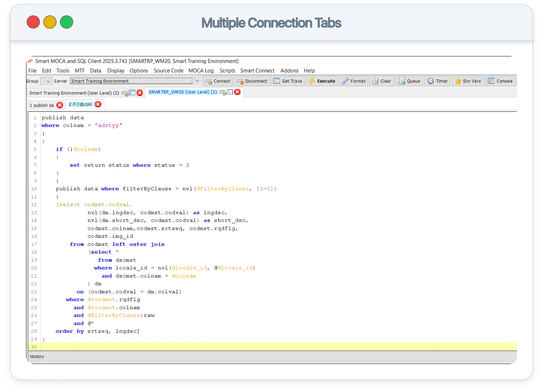
Task: Click the Server field showing Smart Training Environment
Action: pyautogui.click(x=131, y=81)
